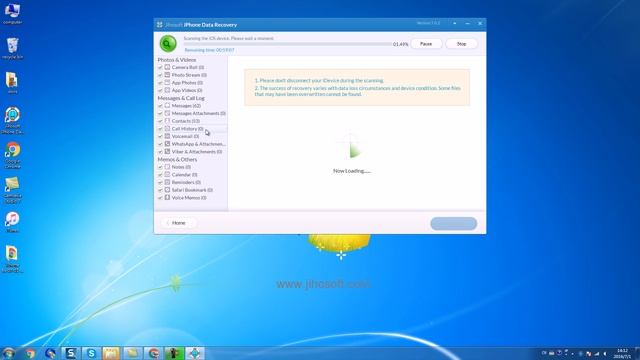The image size is (640, 360).
Task: Click the volume icon in system tray
Action: (605, 353)
